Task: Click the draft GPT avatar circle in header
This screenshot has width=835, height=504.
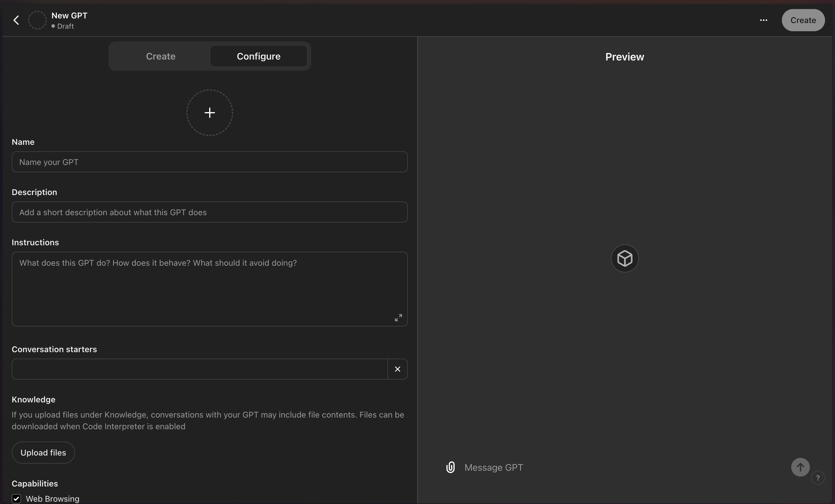Action: (37, 20)
